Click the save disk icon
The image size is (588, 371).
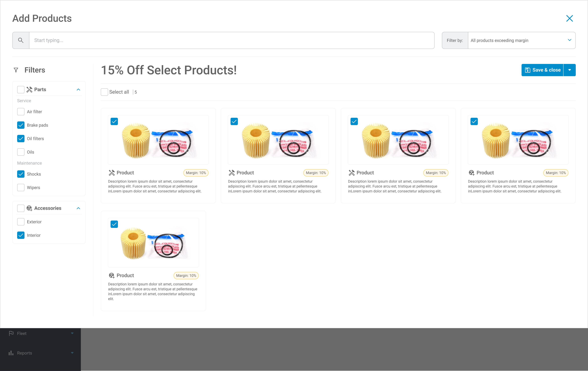point(528,70)
